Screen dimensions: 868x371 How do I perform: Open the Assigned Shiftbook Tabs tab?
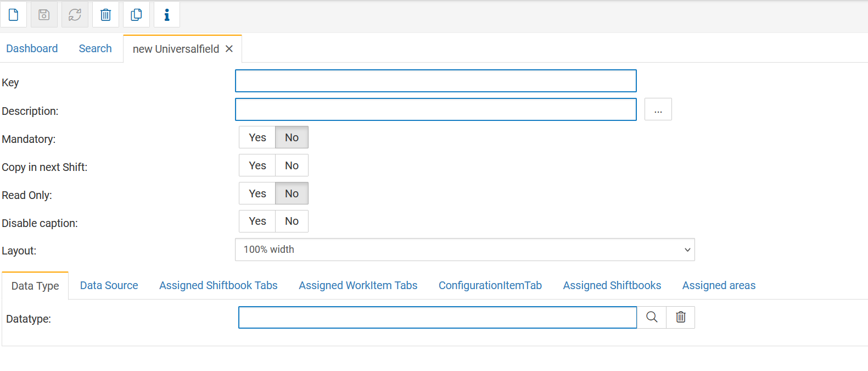(x=218, y=285)
